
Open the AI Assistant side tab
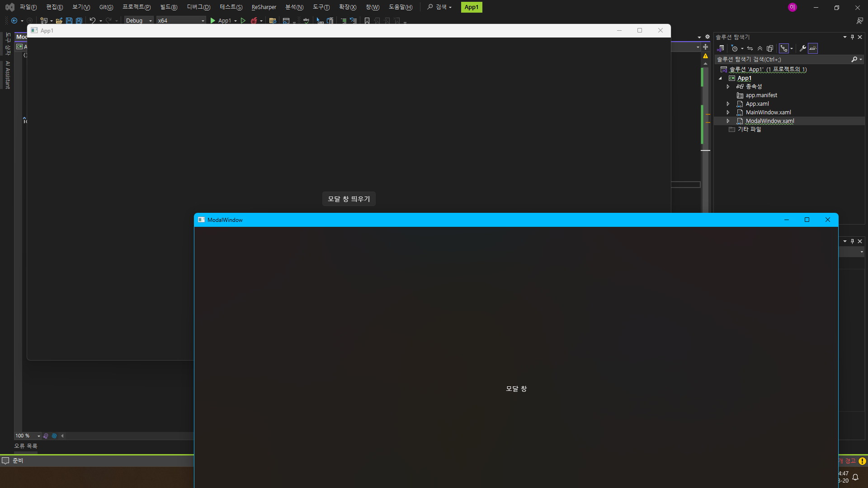coord(8,75)
